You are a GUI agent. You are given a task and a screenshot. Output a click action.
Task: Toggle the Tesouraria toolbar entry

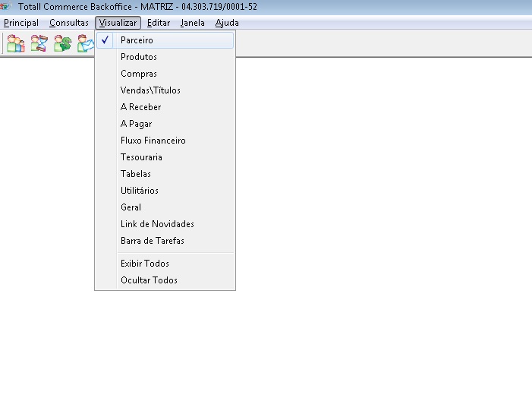165,157
